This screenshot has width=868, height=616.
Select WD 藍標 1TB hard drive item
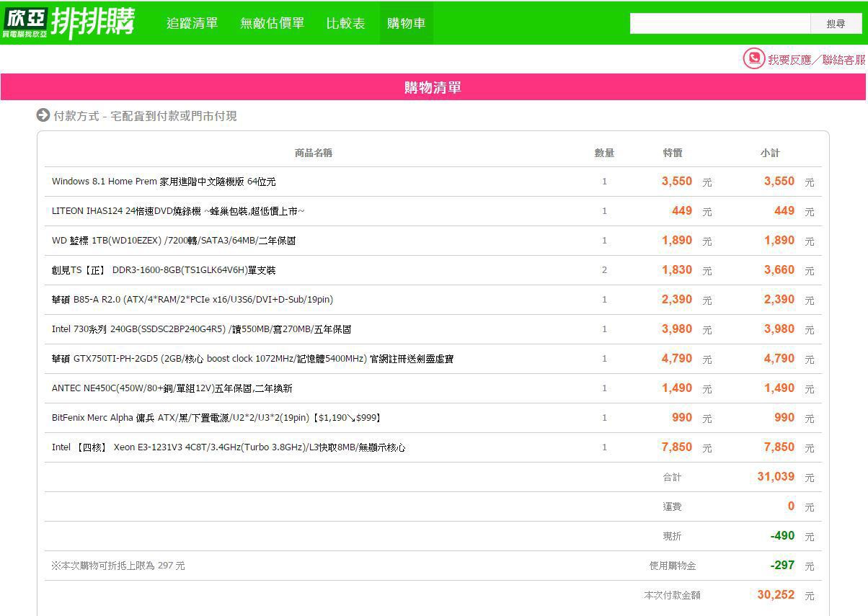click(174, 241)
